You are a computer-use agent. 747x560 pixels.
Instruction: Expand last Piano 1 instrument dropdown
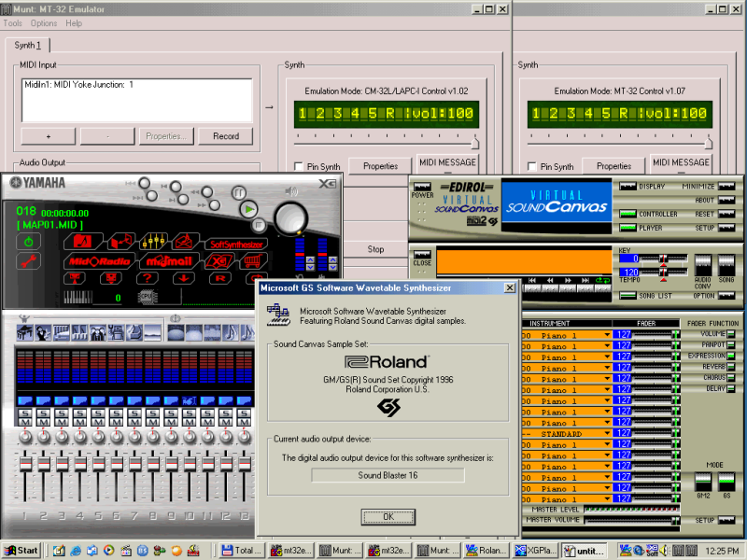click(607, 499)
